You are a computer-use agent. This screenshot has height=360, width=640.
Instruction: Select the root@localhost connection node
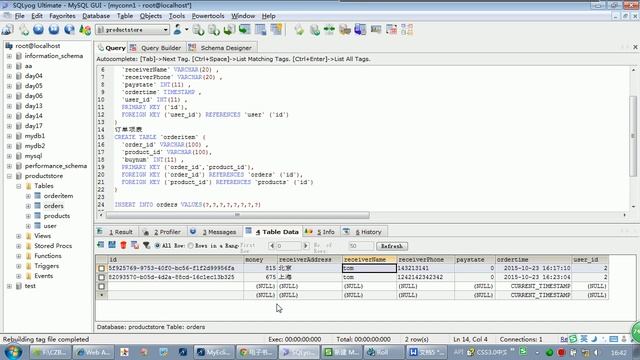point(38,46)
